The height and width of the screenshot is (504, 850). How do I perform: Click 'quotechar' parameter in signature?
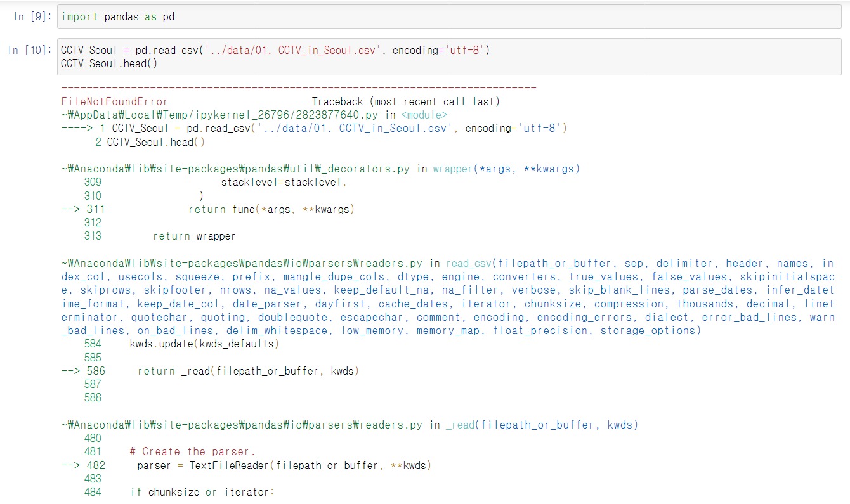tap(159, 317)
